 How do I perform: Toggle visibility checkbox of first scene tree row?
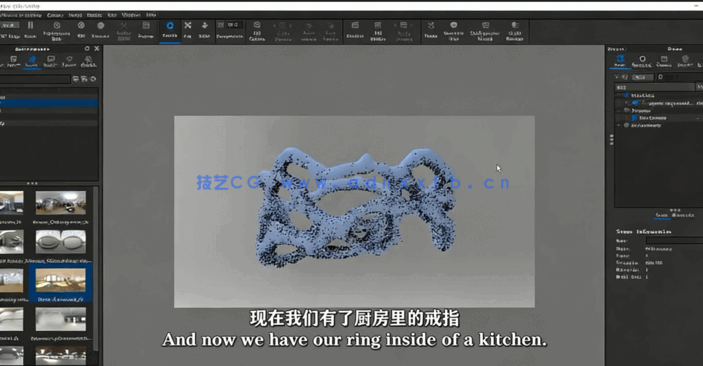(627, 95)
